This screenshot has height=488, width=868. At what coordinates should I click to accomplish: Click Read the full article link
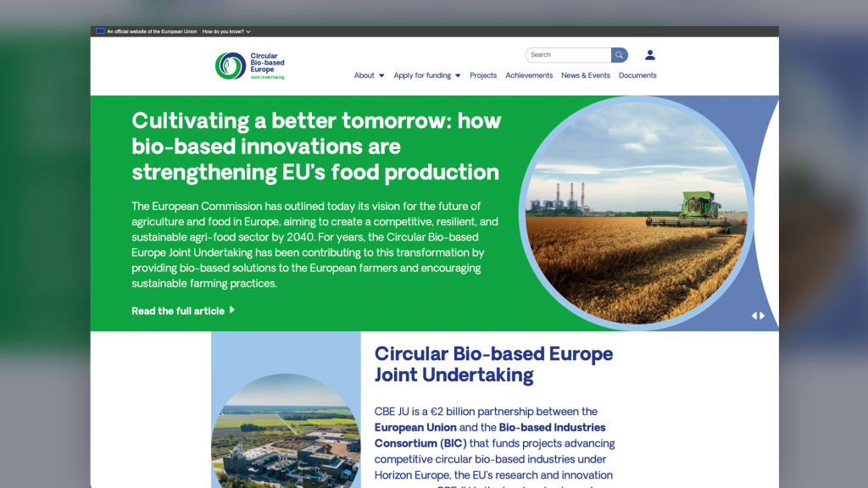tap(178, 311)
